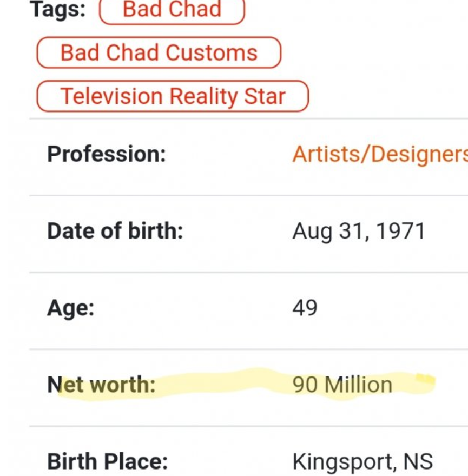Screen dimensions: 468x476
Task: Open the Artists/Designers profession link
Action: pyautogui.click(x=380, y=154)
